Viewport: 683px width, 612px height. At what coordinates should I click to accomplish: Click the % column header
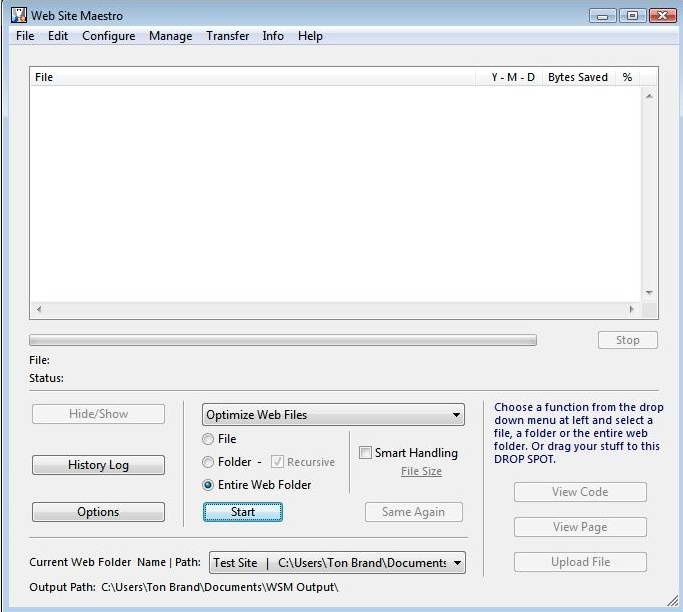(627, 77)
